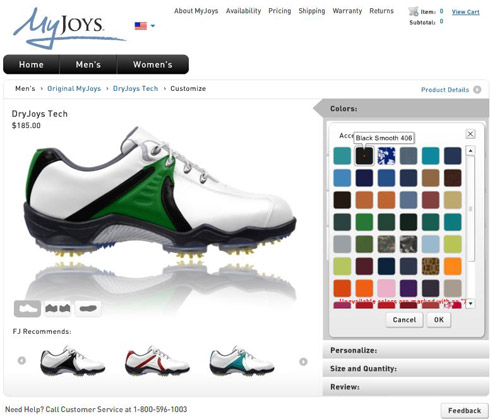490x419 pixels.
Task: Follow the Original MyJoys breadcrumb link
Action: (74, 89)
